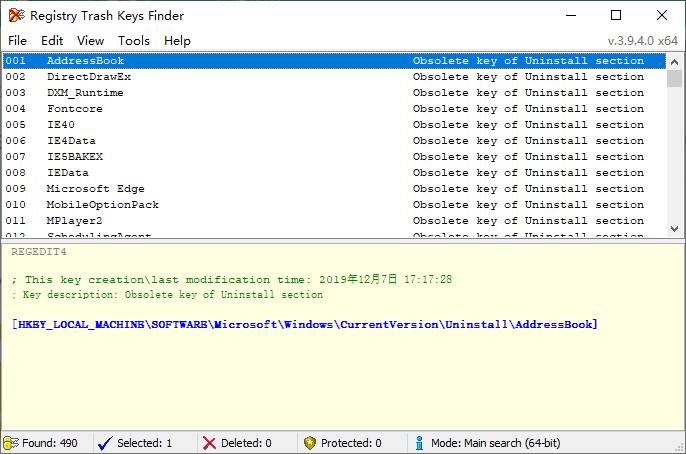Click the REGEDIT4 header text
The width and height of the screenshot is (686, 454).
[39, 251]
